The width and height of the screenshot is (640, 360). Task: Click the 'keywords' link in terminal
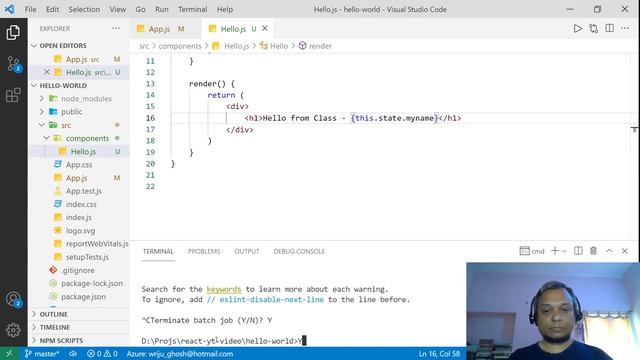point(224,289)
